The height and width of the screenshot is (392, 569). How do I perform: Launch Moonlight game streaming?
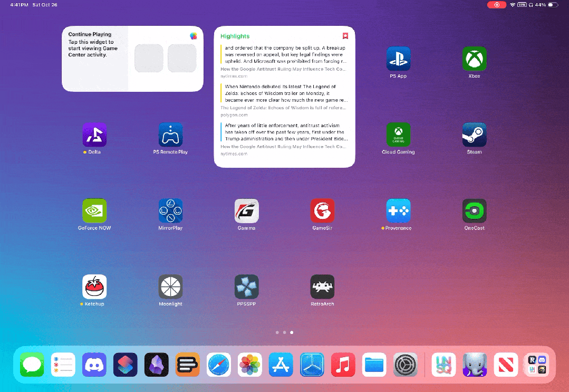[170, 286]
